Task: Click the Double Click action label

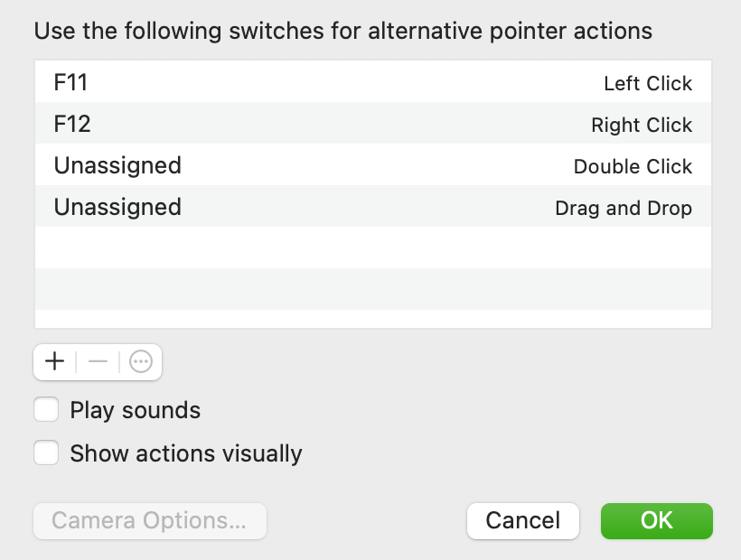Action: pyautogui.click(x=633, y=167)
